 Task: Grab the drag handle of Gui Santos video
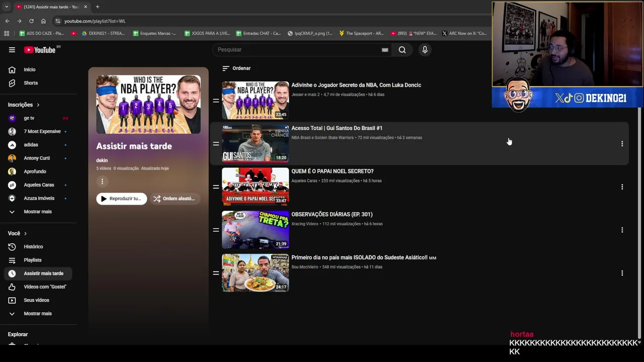pyautogui.click(x=216, y=144)
